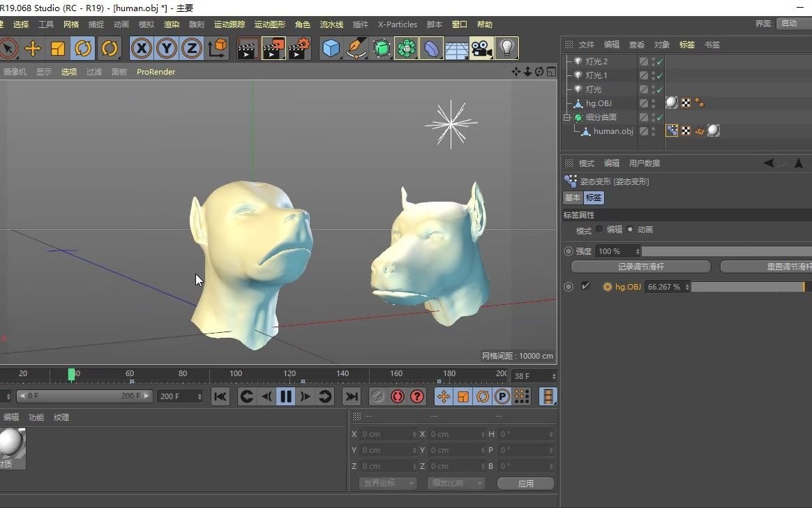Click the hg.OBJ morph strength slider
This screenshot has height=508, width=812.
pos(746,287)
